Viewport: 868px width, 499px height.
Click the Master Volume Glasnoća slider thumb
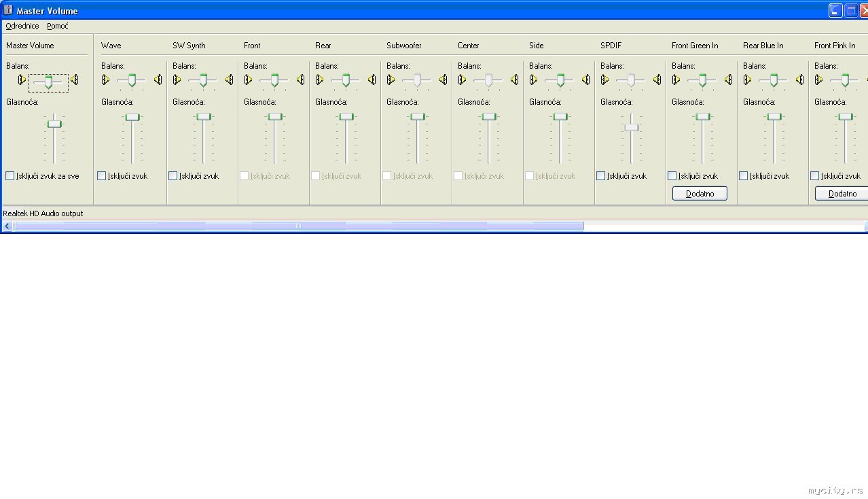click(54, 124)
